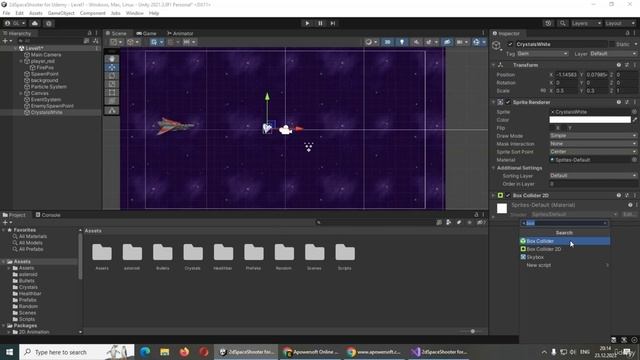Open Transform component help icon
This screenshot has width=640, height=360.
(x=619, y=65)
